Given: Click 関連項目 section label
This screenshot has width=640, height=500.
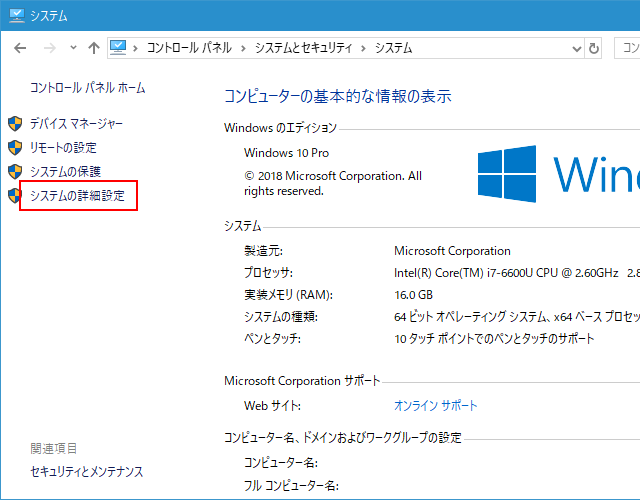Looking at the screenshot, I should (53, 448).
